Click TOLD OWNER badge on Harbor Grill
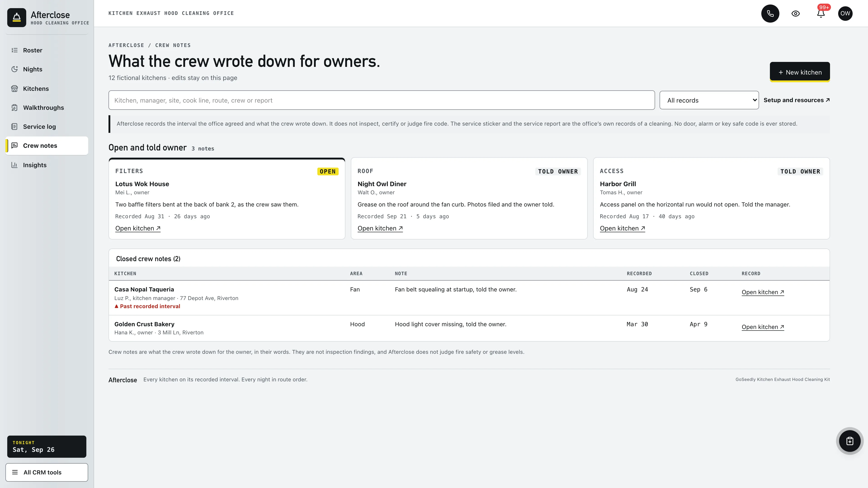 [800, 171]
